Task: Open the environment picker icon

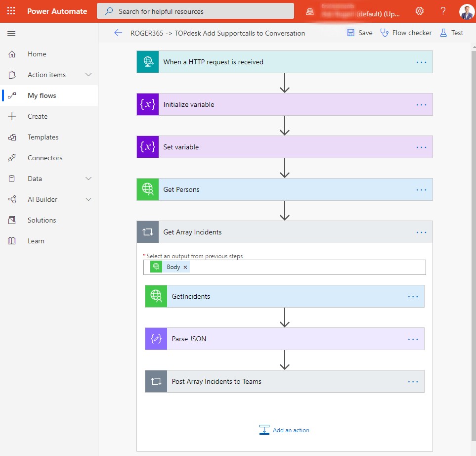Action: (310, 11)
